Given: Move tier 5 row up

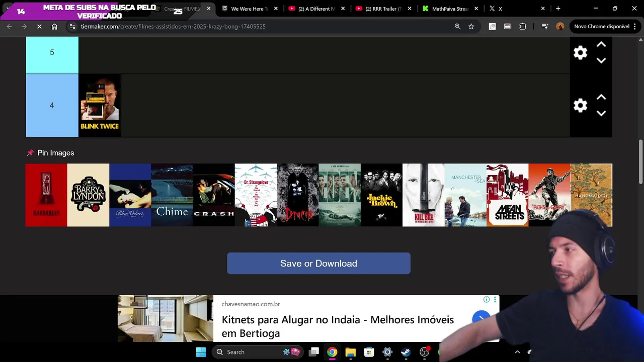Looking at the screenshot, I should click(601, 45).
